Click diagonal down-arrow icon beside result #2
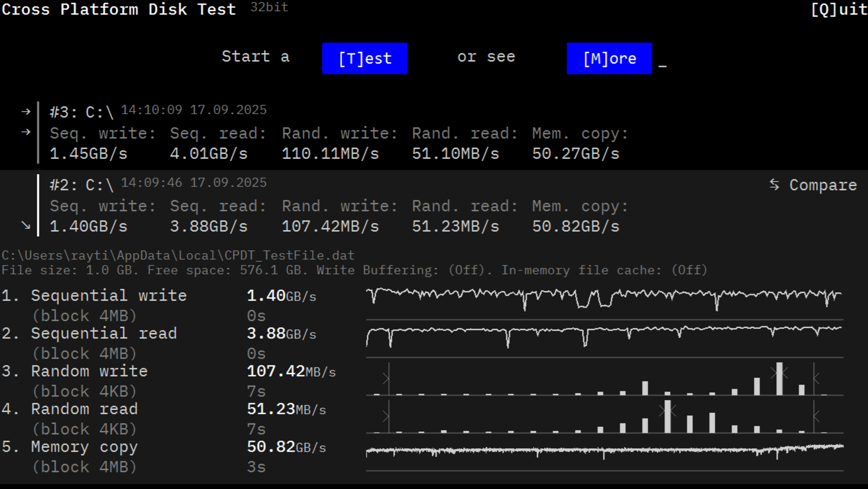This screenshot has height=489, width=868. coord(26,225)
